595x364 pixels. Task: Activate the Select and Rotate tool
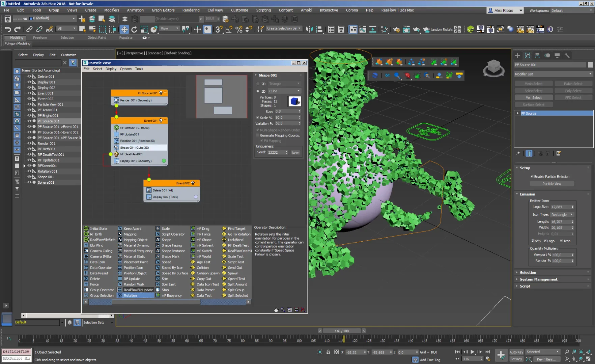[134, 29]
